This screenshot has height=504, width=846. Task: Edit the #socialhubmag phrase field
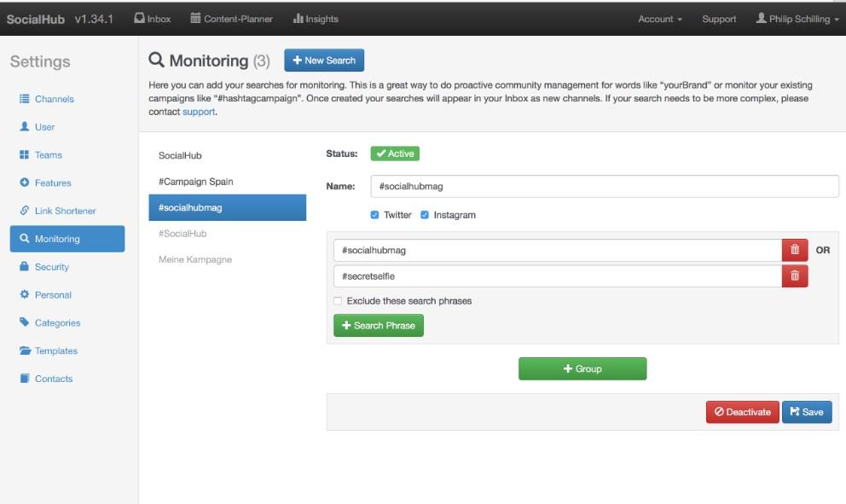[x=558, y=250]
